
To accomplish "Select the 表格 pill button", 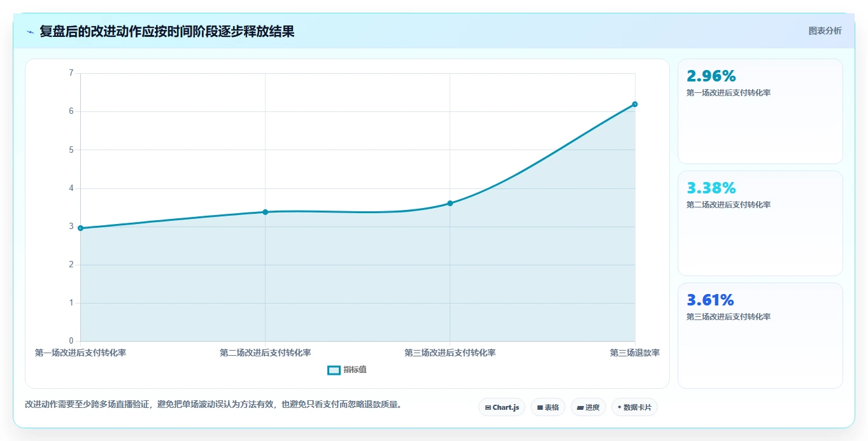I will [x=548, y=407].
